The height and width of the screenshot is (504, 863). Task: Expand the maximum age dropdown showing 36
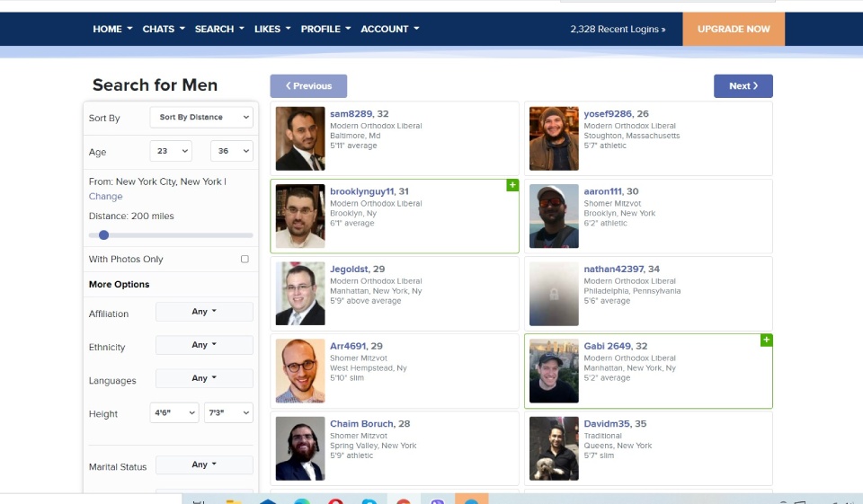(231, 151)
